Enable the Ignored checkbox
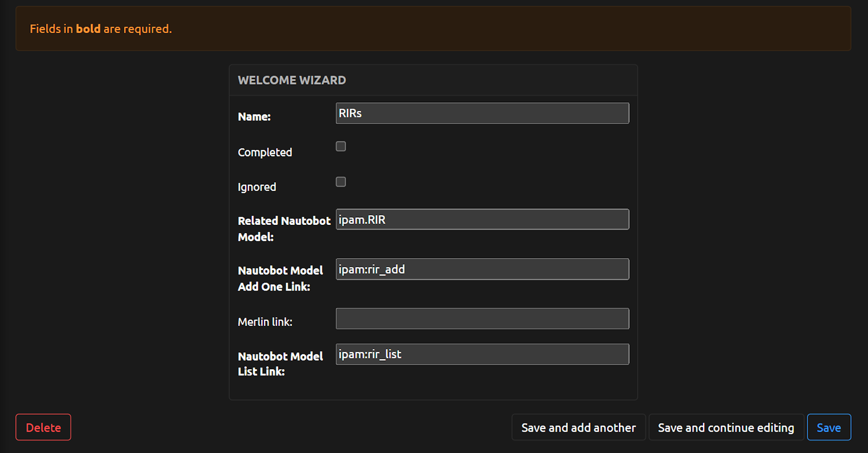 click(x=341, y=181)
